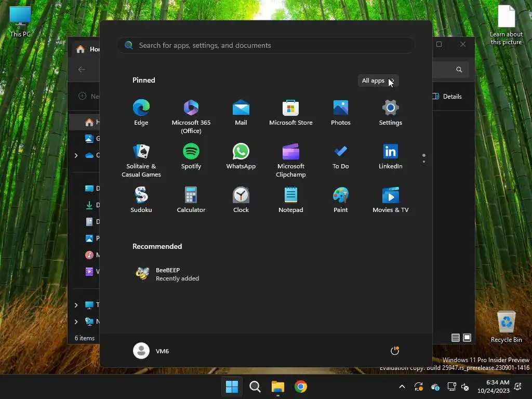Launch Notepad
Screen dimensions: 532x399
[291, 200]
